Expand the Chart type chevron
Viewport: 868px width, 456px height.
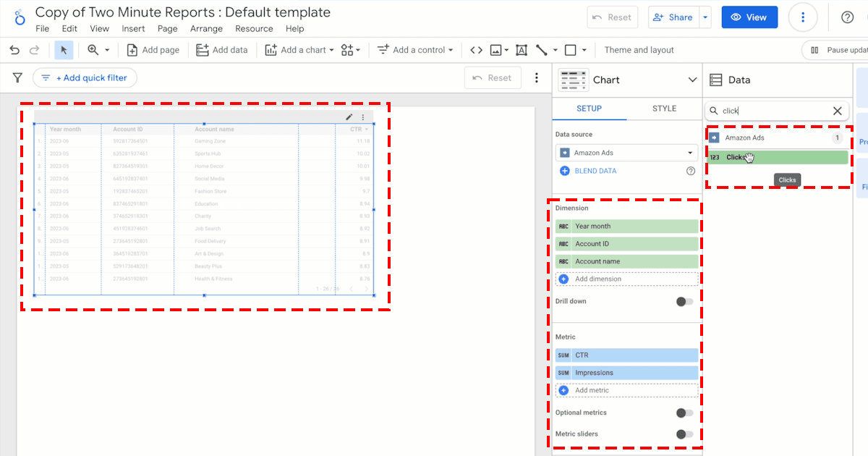tap(690, 80)
